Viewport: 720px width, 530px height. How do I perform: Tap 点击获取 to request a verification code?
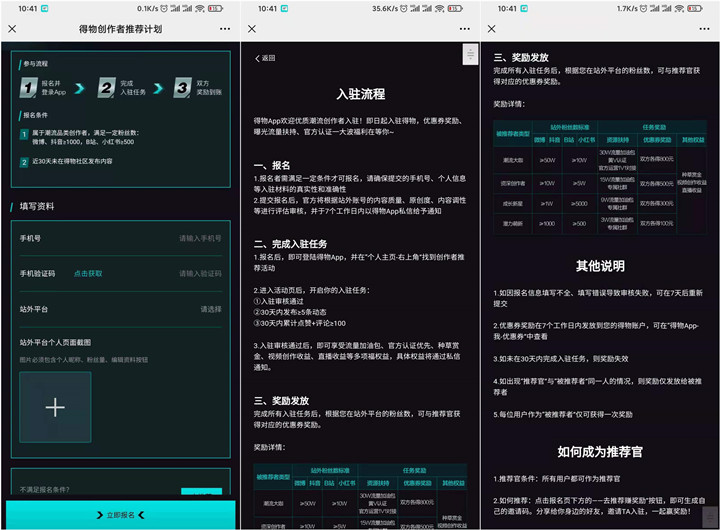88,273
